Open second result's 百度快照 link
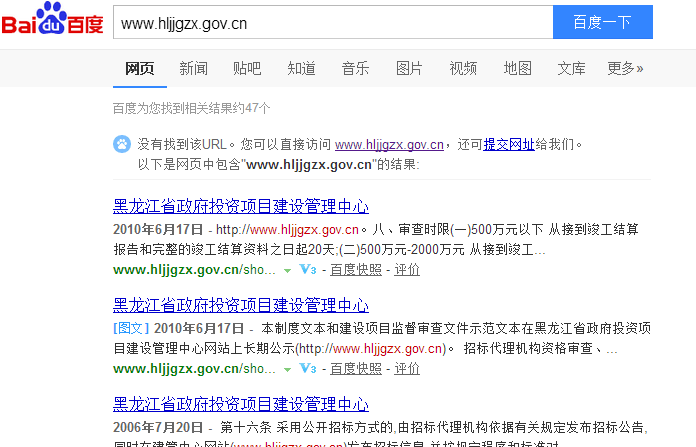Viewport: 696px width, 447px height. [x=356, y=368]
